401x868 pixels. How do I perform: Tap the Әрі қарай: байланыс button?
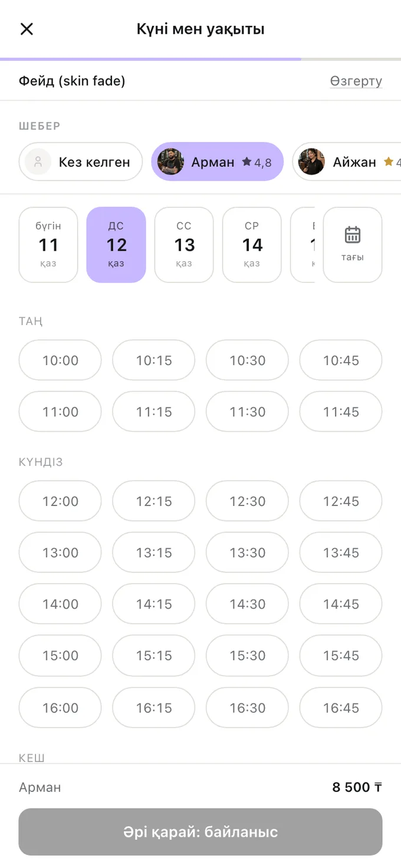[200, 832]
